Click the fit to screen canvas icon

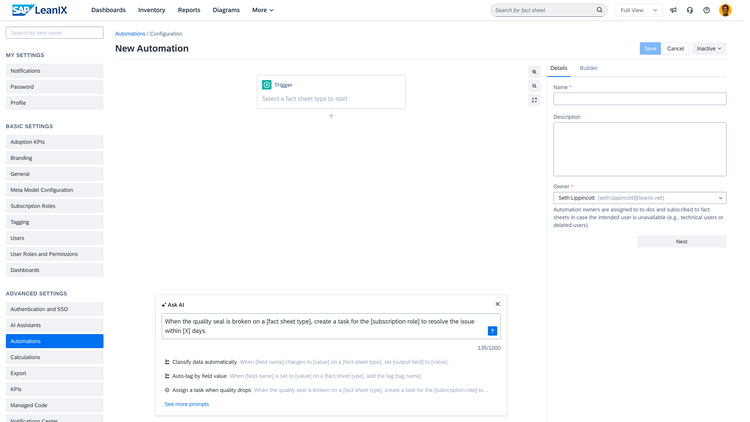[534, 100]
